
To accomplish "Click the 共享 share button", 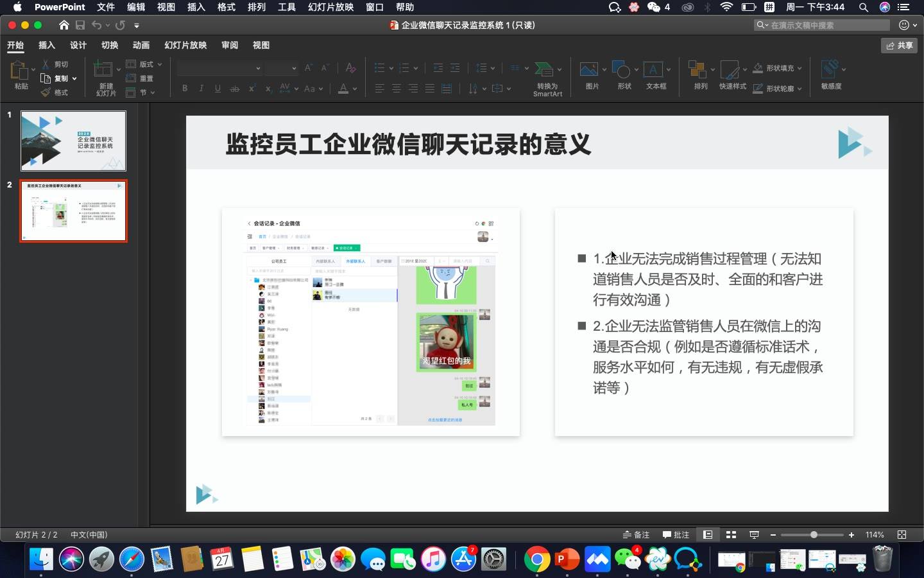I will click(x=899, y=45).
